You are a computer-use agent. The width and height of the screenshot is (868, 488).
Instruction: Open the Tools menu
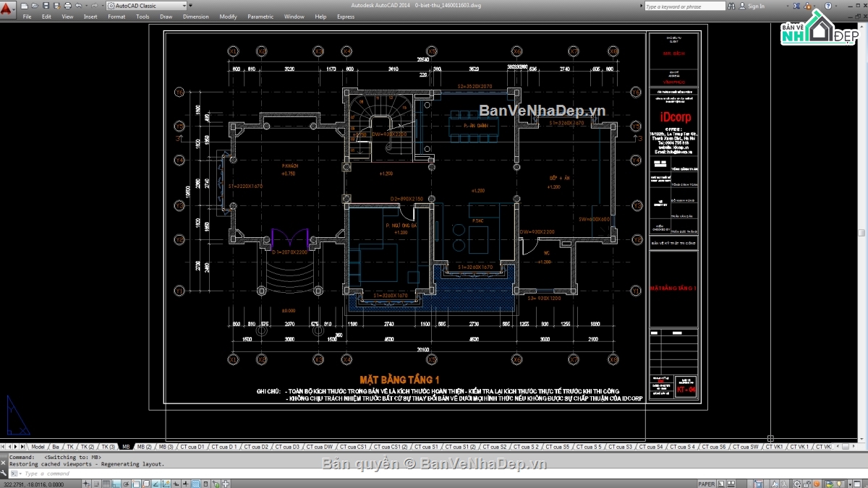pos(142,17)
